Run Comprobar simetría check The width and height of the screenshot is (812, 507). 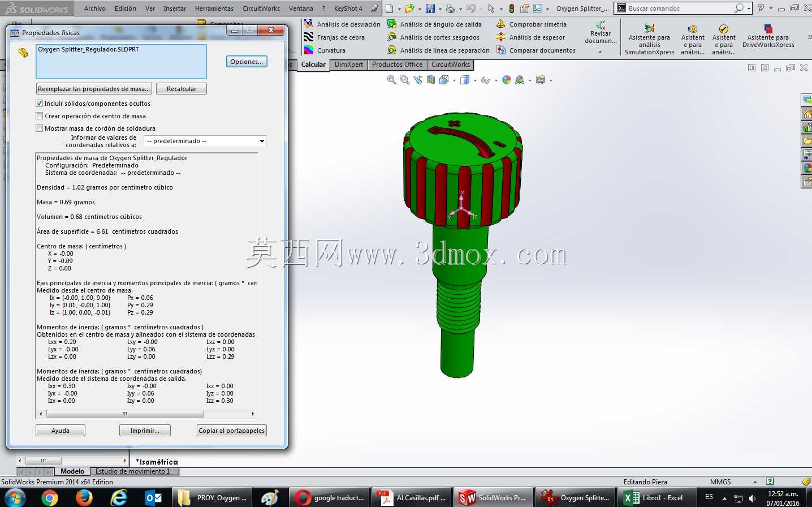coord(531,24)
